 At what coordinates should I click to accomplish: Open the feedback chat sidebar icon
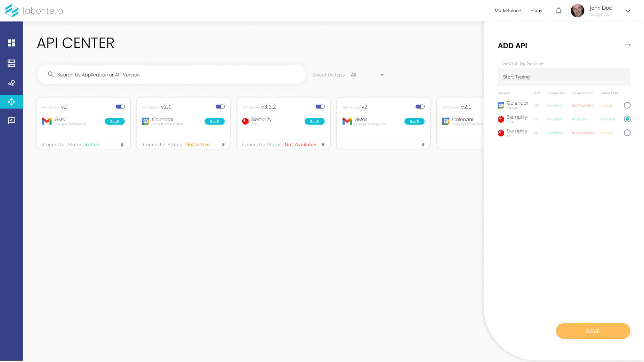(x=12, y=120)
